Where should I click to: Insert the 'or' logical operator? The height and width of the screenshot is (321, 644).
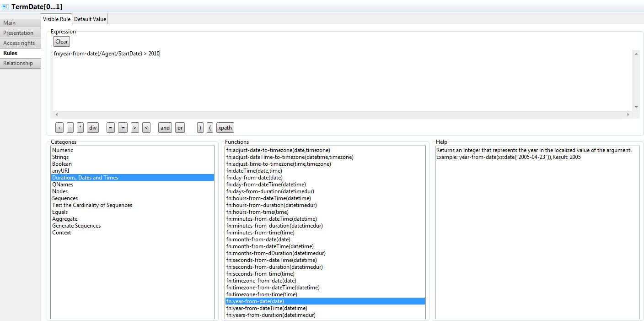(180, 128)
